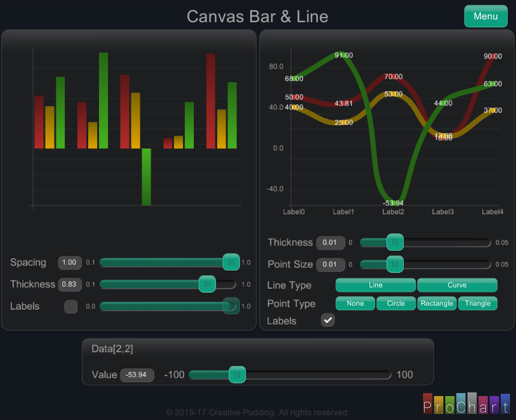Enable the bar chart Labels checkbox
This screenshot has width=516, height=420.
71,307
